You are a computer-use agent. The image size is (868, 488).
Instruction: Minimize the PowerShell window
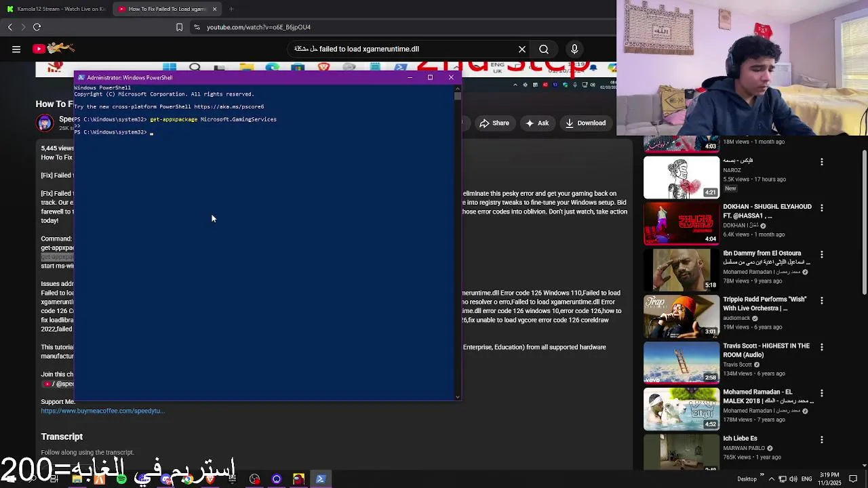pos(410,77)
